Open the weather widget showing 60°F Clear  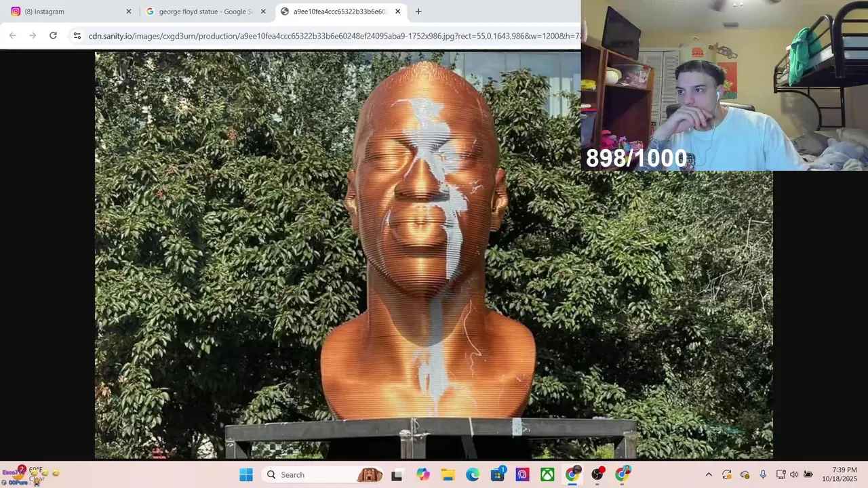pyautogui.click(x=31, y=474)
